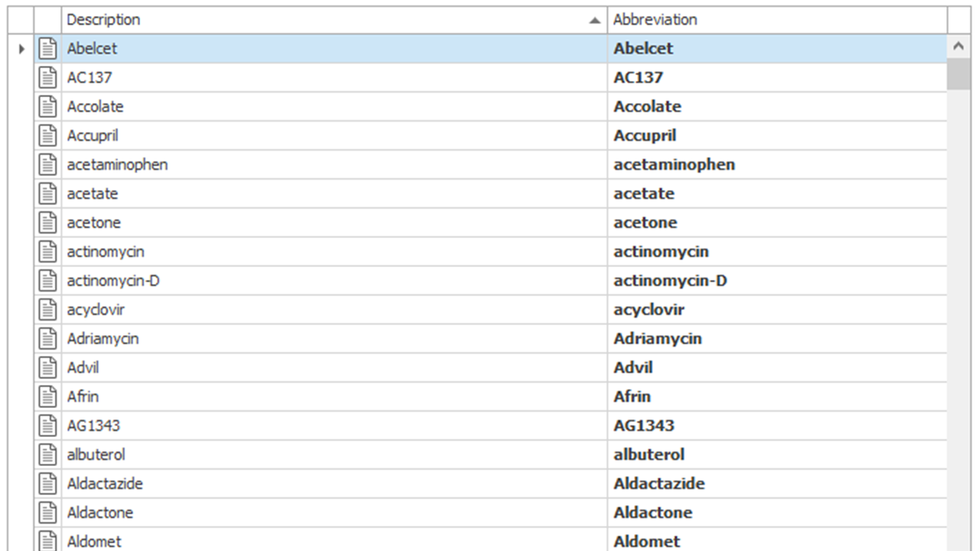The image size is (980, 551).
Task: Select the bold AG1343 abbreviation cell
Action: pyautogui.click(x=777, y=425)
